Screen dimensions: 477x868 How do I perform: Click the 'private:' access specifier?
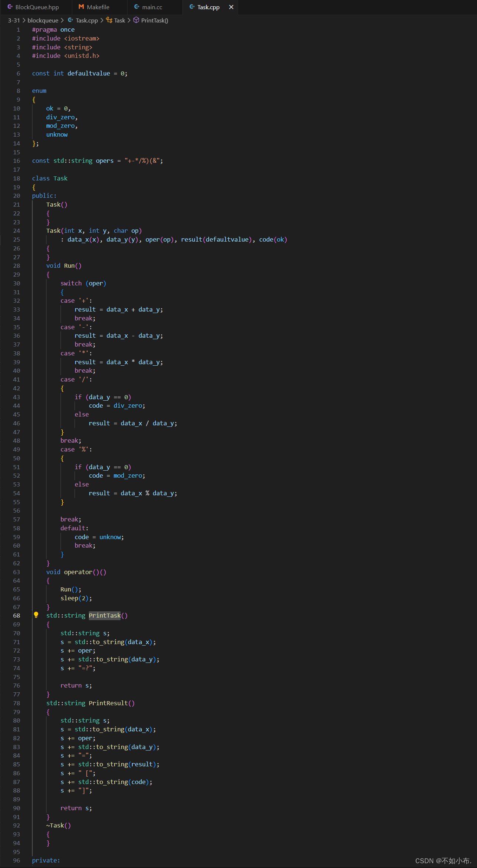coord(46,860)
